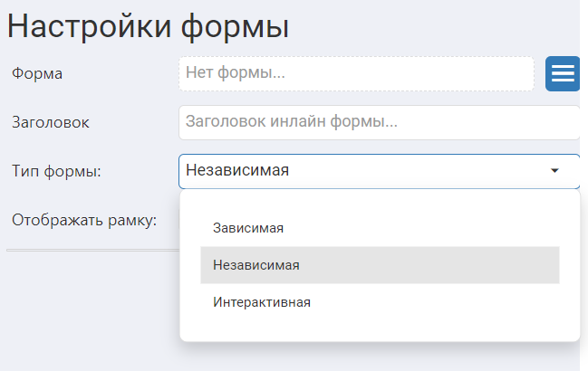Pick the "Интерактивная" form type
This screenshot has height=371, width=588.
262,302
